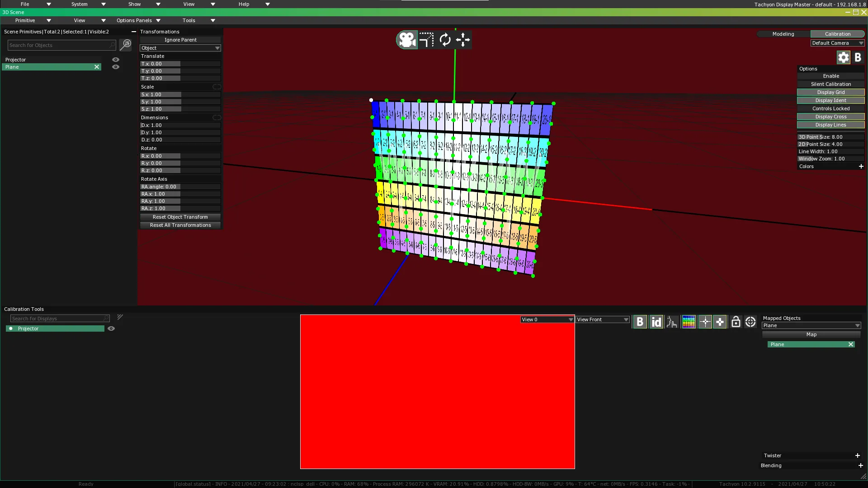Toggle Projector visibility eye in Scene Primitives
Viewport: 868px width, 488px height.
[116, 60]
